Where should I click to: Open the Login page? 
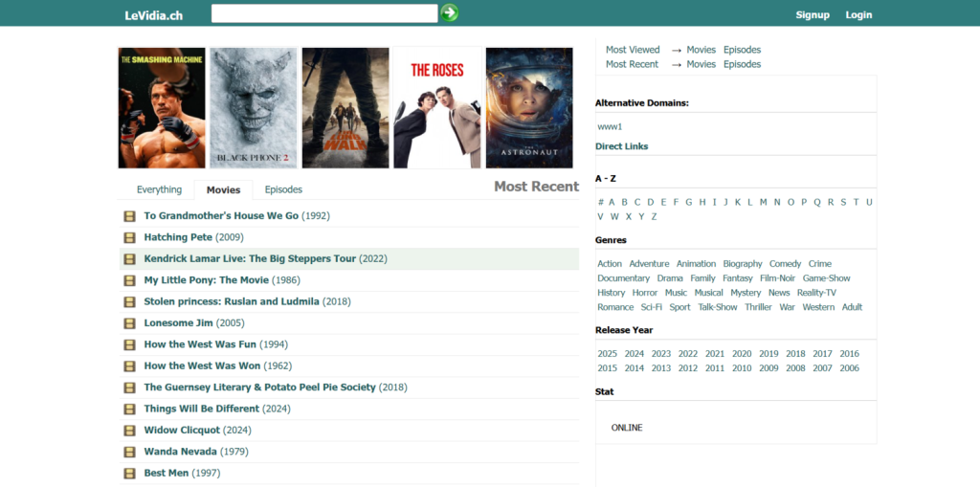(x=858, y=15)
